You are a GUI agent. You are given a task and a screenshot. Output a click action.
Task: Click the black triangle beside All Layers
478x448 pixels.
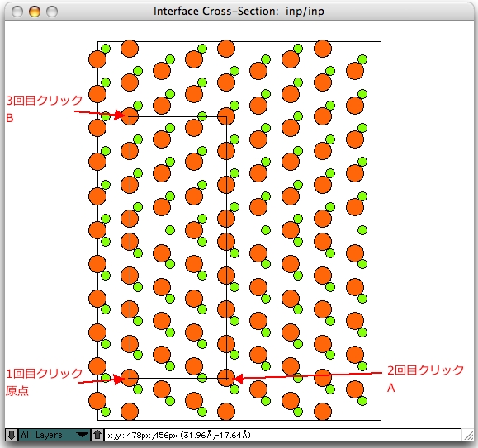tap(82, 435)
